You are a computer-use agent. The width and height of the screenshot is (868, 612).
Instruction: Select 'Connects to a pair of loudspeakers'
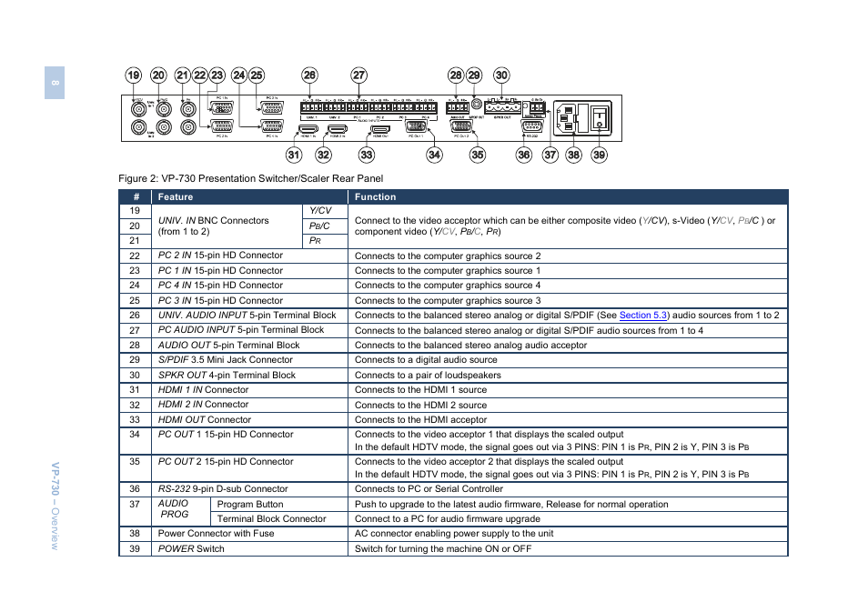coord(428,376)
